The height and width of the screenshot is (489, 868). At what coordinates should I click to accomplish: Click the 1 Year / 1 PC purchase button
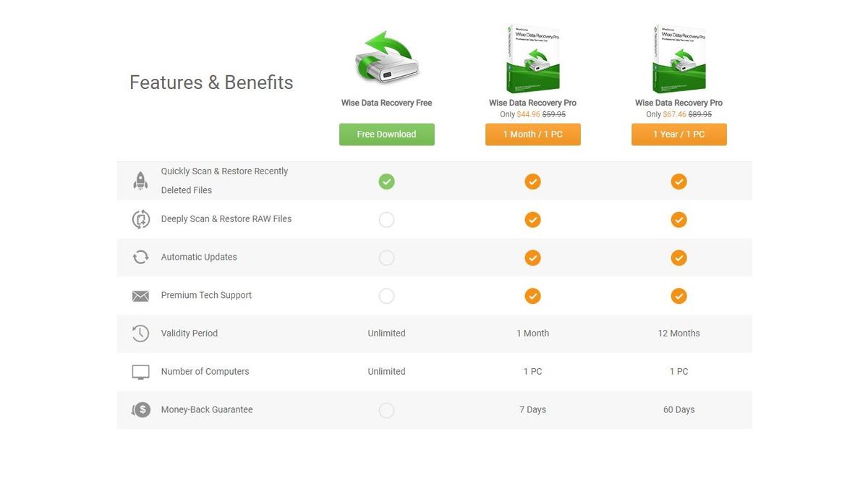[678, 134]
